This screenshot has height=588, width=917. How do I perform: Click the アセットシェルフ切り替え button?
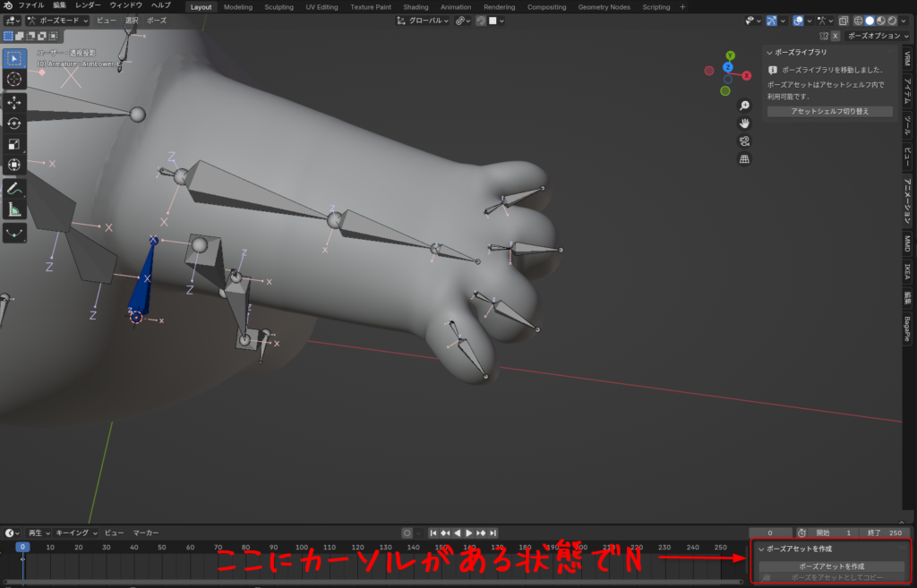[830, 112]
